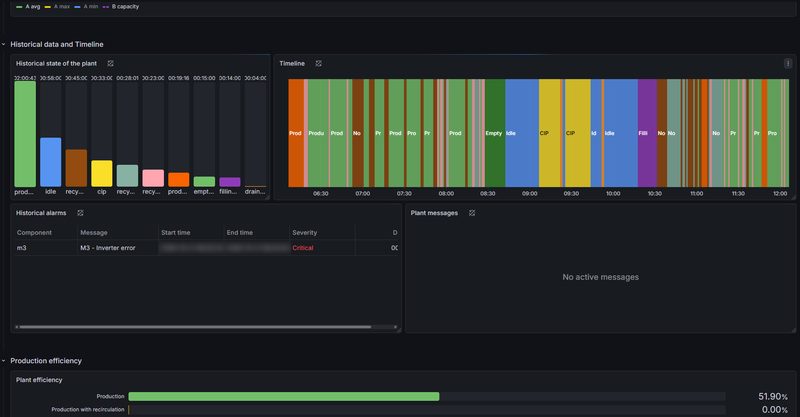Select the purple Filli timeline segment
Viewport: 800px width, 417px height.
pyautogui.click(x=647, y=133)
